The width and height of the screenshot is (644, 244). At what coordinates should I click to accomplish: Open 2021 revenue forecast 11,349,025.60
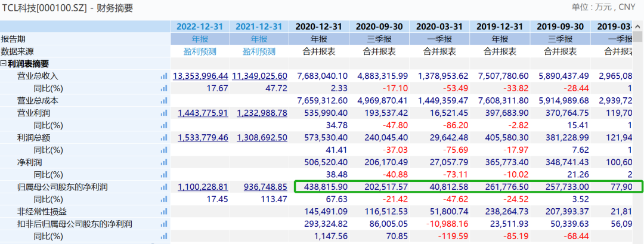(260, 76)
